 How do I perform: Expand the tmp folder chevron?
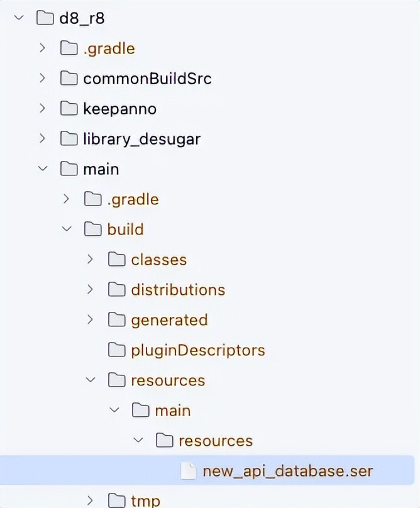tap(91, 500)
